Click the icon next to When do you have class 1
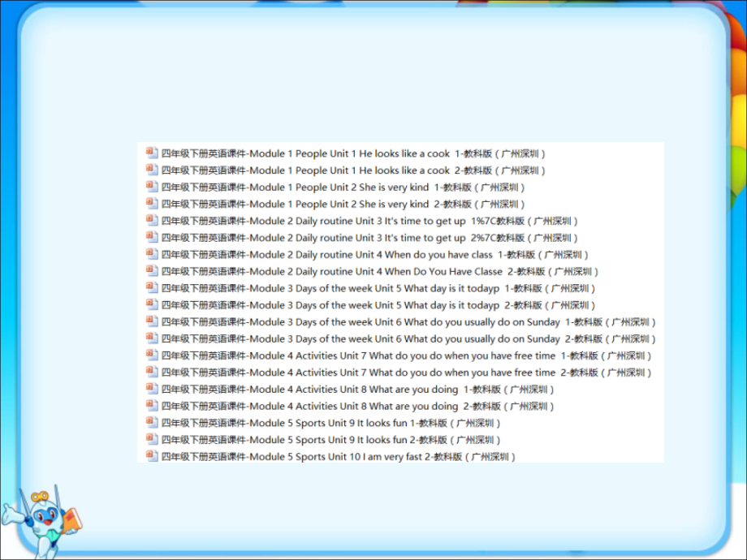 pos(151,254)
